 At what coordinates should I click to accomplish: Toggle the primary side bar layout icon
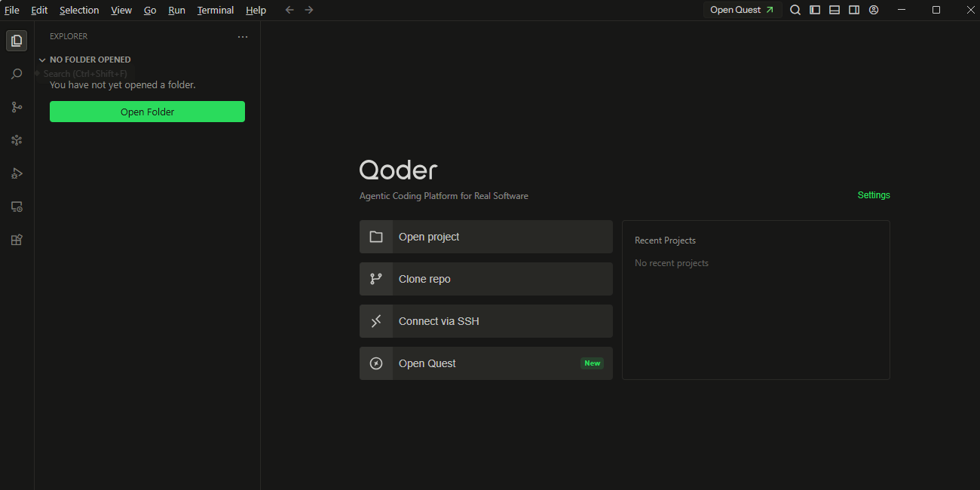815,10
